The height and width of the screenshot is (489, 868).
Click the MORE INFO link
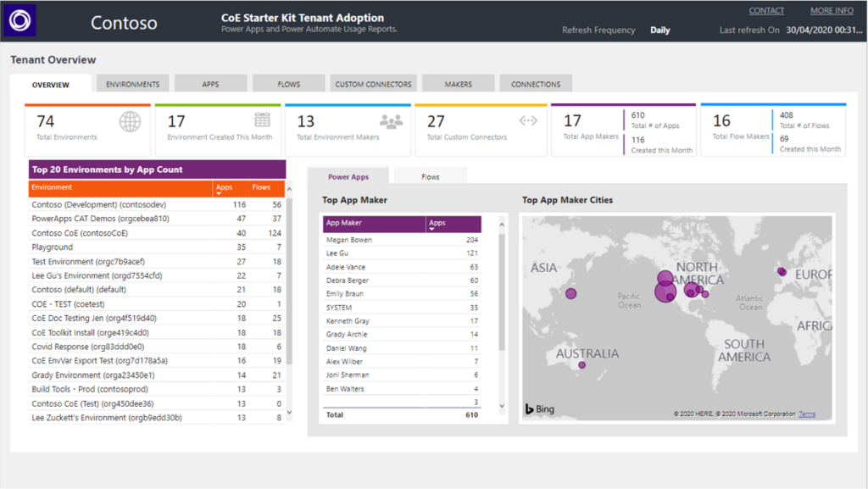(x=831, y=10)
